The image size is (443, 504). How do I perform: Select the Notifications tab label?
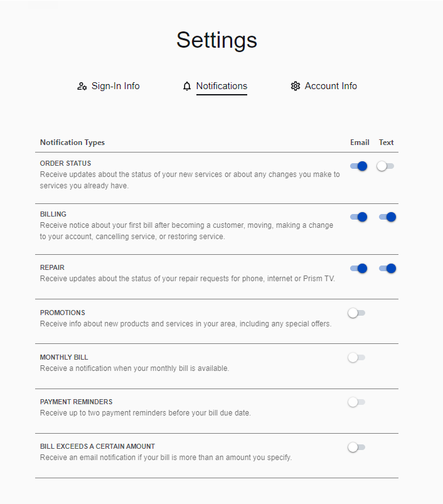[221, 86]
